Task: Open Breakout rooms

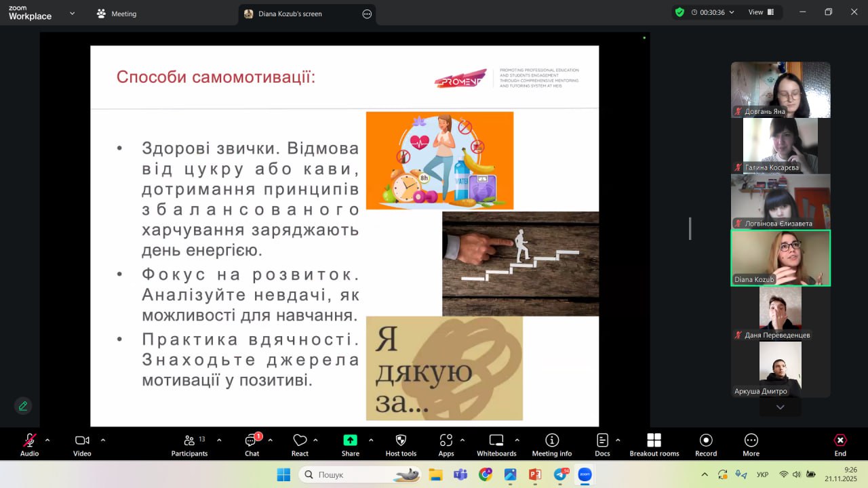Action: click(x=654, y=444)
